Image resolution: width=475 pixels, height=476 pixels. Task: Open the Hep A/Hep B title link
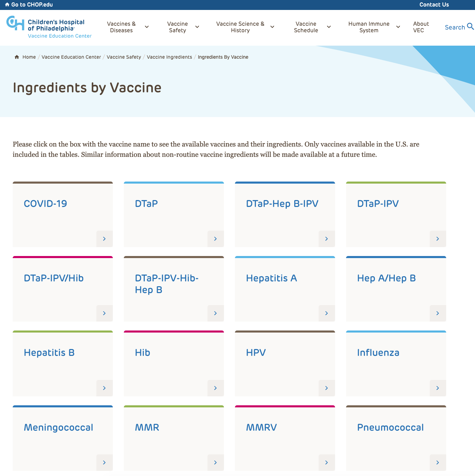pos(387,278)
